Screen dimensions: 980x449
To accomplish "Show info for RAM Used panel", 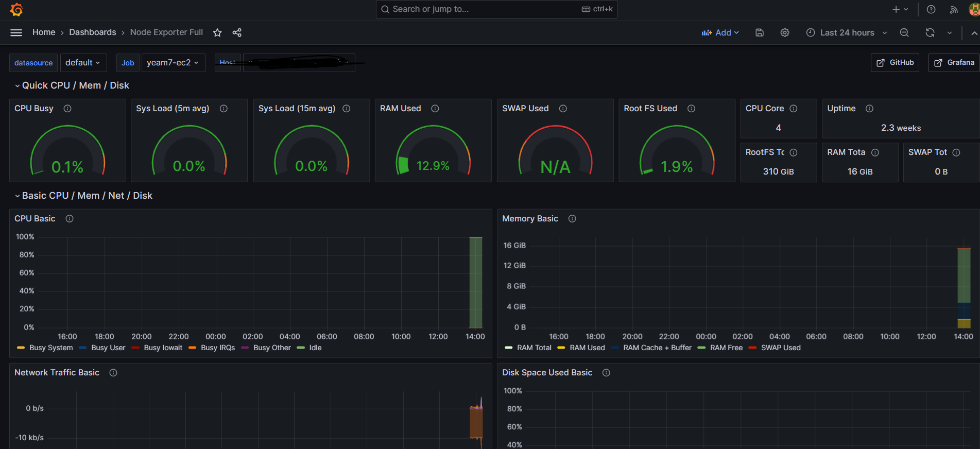I will coord(435,109).
